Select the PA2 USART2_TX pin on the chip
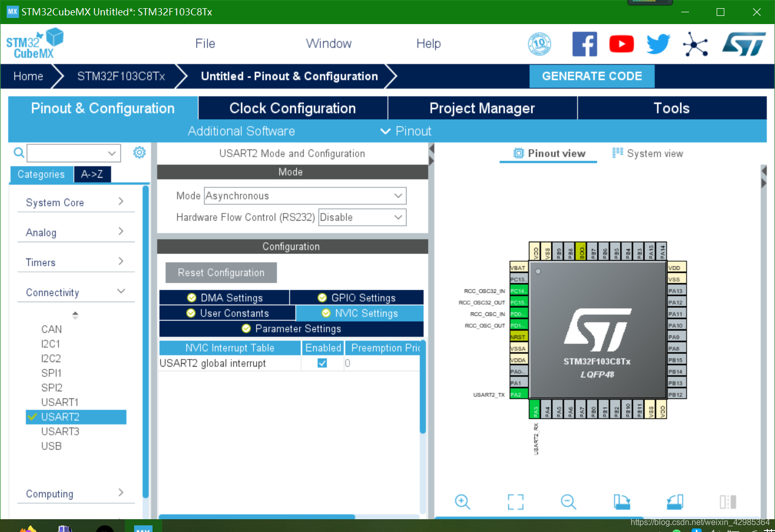The height and width of the screenshot is (532, 775). tap(519, 395)
